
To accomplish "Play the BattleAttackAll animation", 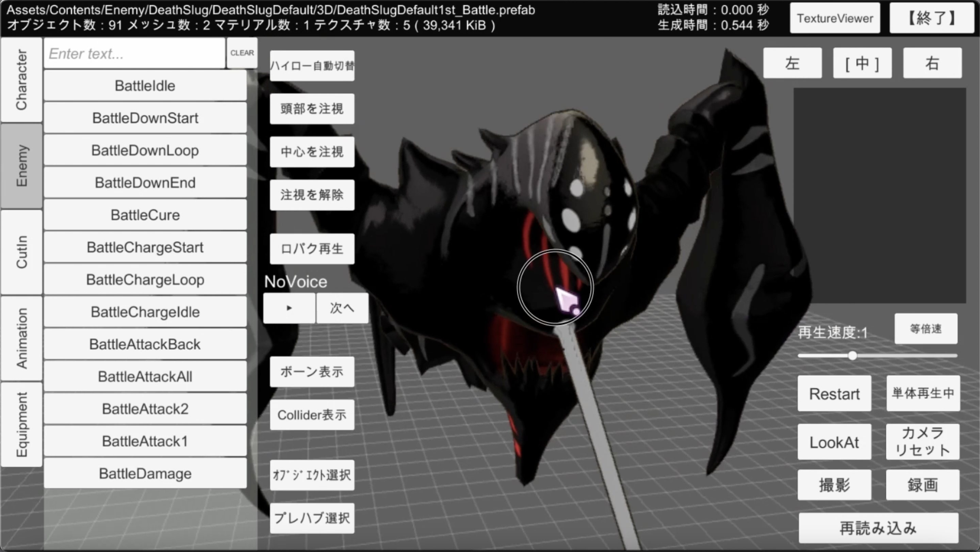I will point(145,377).
